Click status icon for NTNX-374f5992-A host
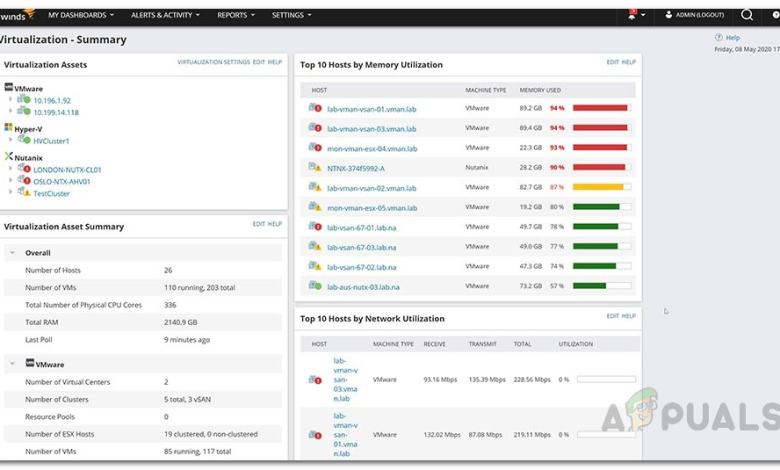The height and width of the screenshot is (470, 780). click(316, 168)
